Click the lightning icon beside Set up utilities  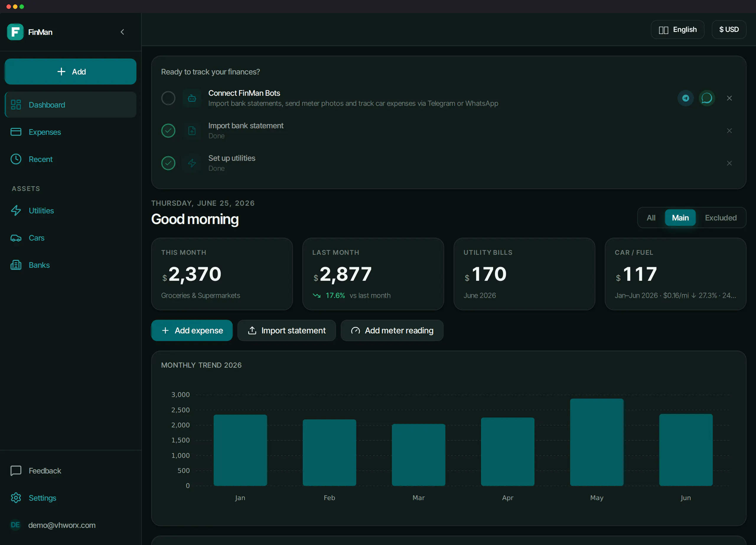pyautogui.click(x=192, y=163)
